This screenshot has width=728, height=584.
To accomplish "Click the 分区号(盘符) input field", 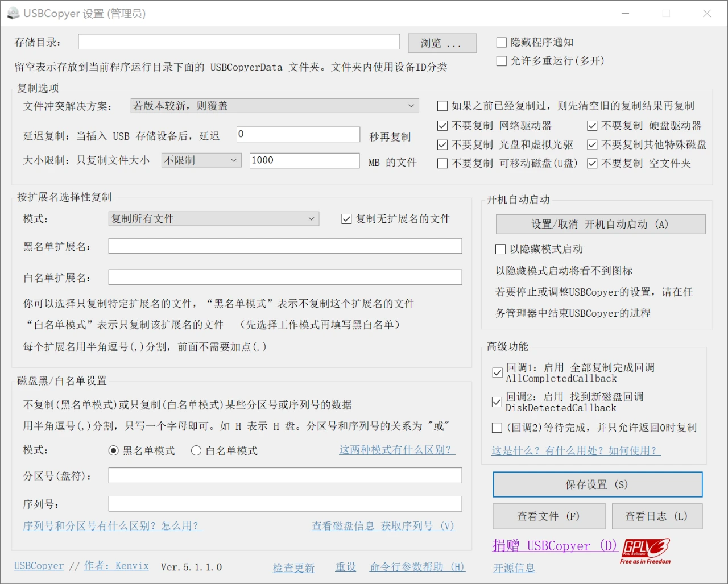I will click(x=285, y=475).
